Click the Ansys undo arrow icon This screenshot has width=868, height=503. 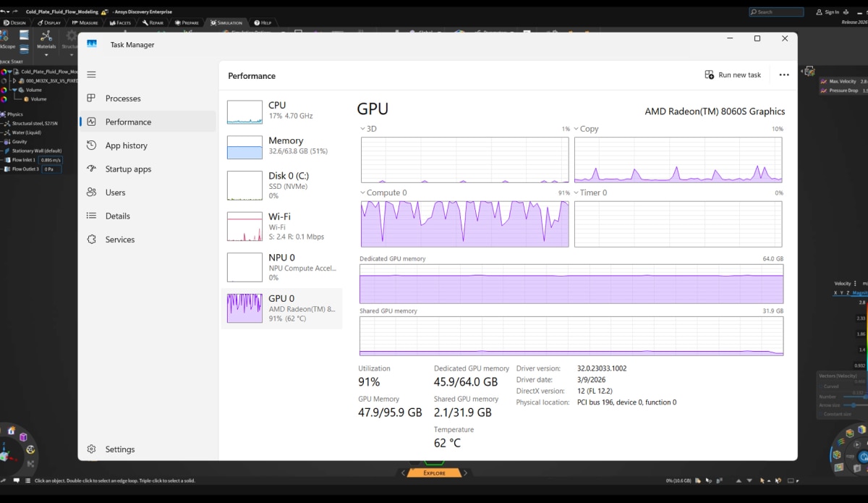click(4, 12)
